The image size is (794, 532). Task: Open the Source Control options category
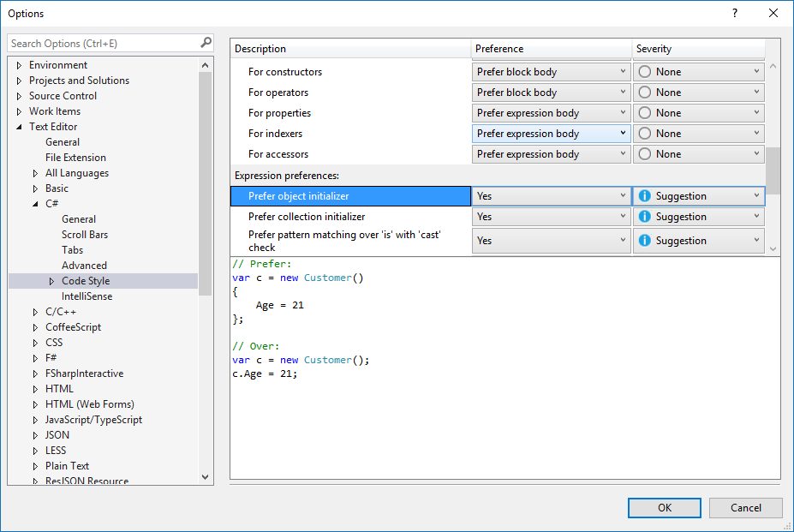click(x=63, y=96)
